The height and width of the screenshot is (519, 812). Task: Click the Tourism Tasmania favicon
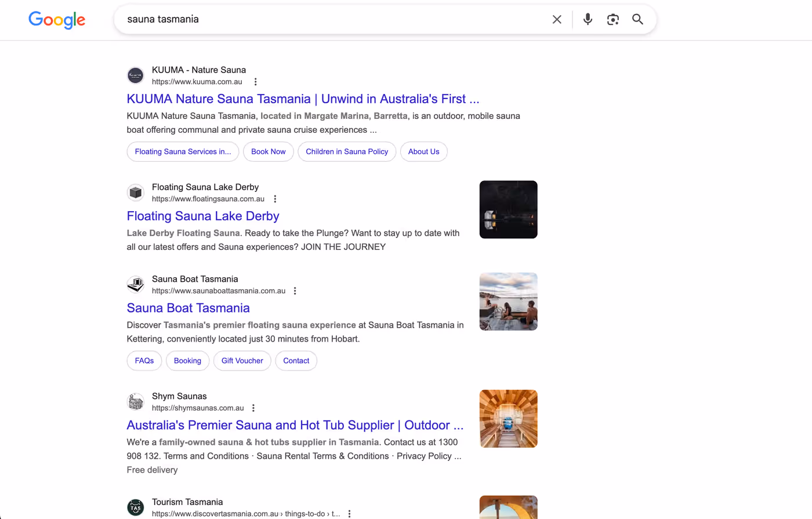point(135,507)
